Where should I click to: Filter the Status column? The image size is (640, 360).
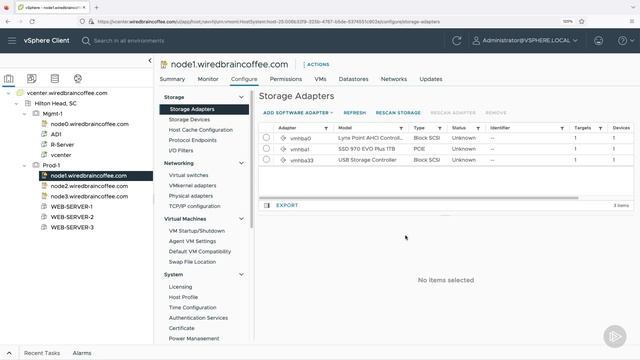(478, 128)
